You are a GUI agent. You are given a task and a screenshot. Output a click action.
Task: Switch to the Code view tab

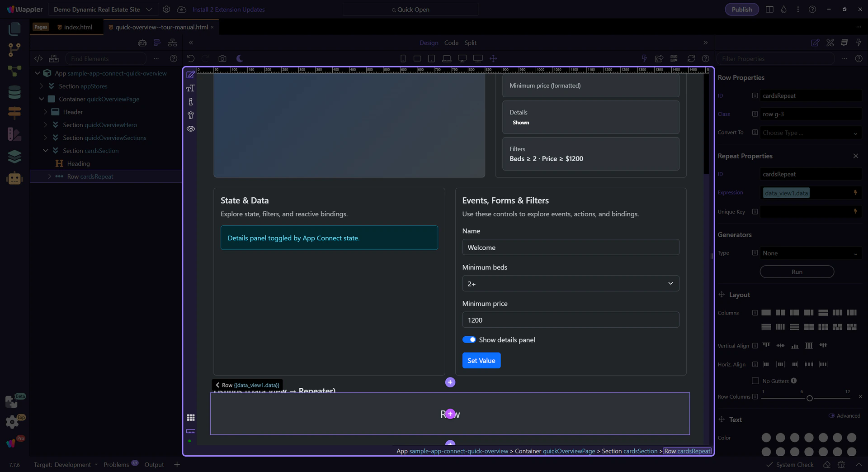(x=451, y=43)
